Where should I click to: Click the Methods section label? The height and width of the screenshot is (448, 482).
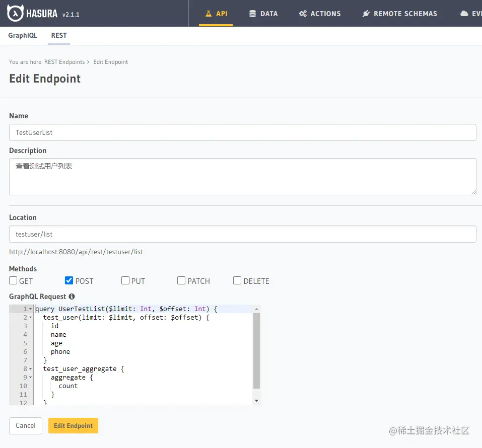(x=23, y=269)
